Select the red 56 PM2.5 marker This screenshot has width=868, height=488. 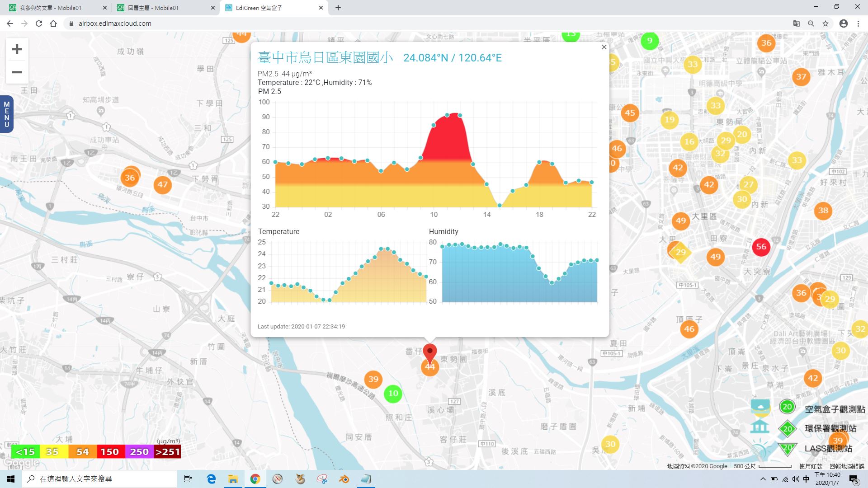pyautogui.click(x=761, y=247)
